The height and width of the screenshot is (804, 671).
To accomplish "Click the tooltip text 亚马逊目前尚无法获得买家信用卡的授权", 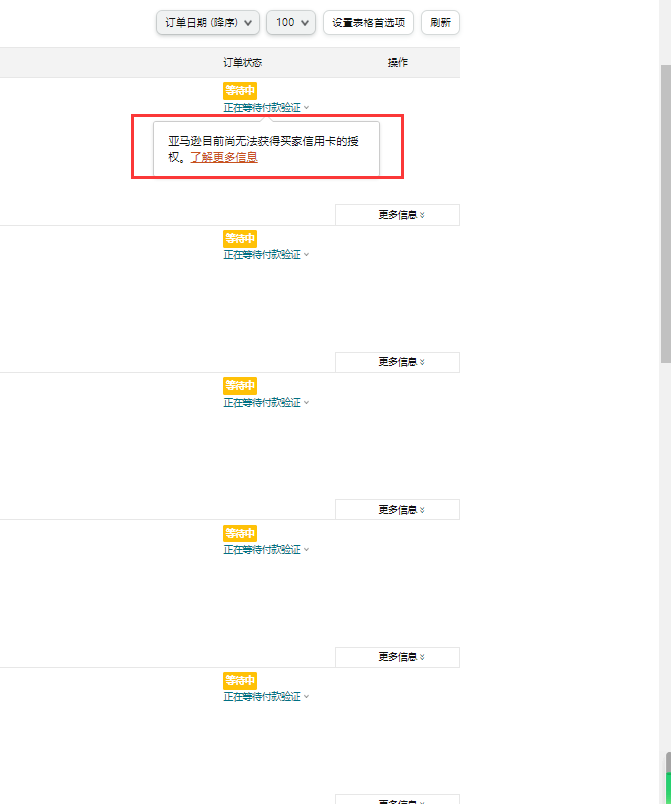I will click(x=263, y=149).
